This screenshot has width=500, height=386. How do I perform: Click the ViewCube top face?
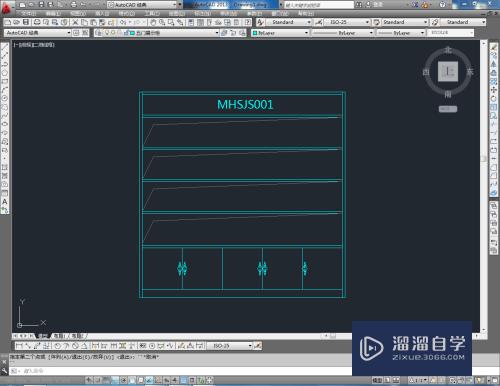[x=448, y=71]
